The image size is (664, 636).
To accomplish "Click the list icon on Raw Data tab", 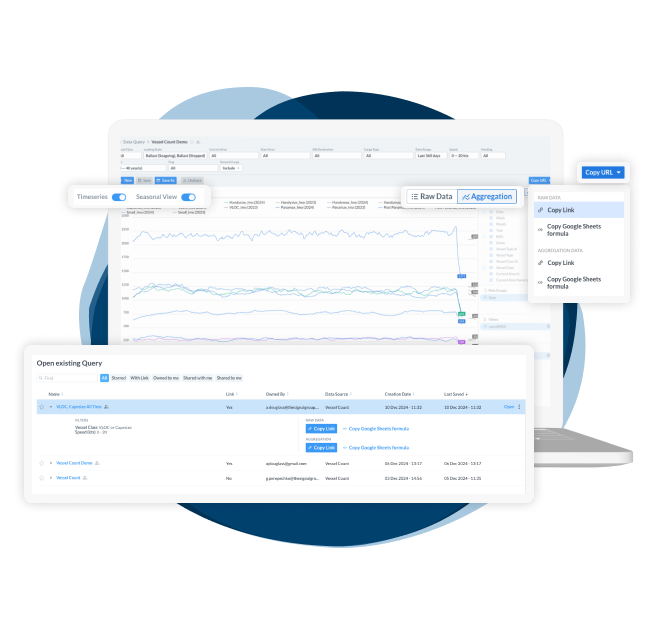I will 415,197.
